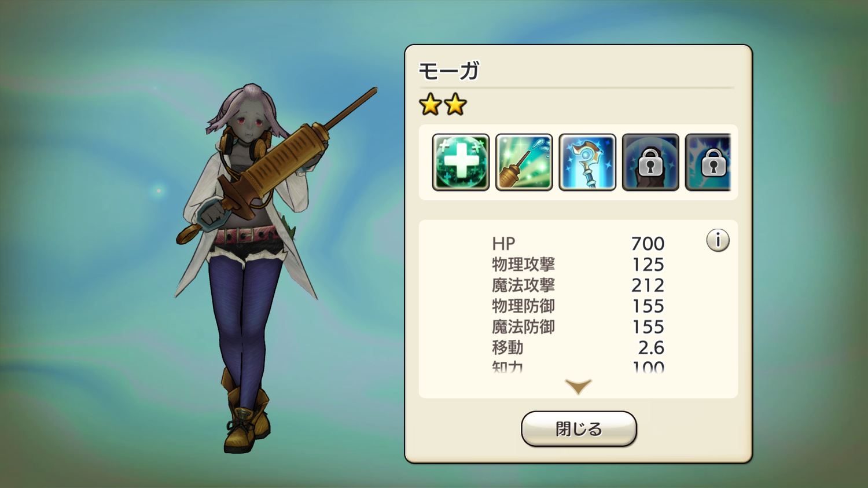Image resolution: width=868 pixels, height=488 pixels.
Task: Open the glowing staff skill icon
Action: pos(587,162)
